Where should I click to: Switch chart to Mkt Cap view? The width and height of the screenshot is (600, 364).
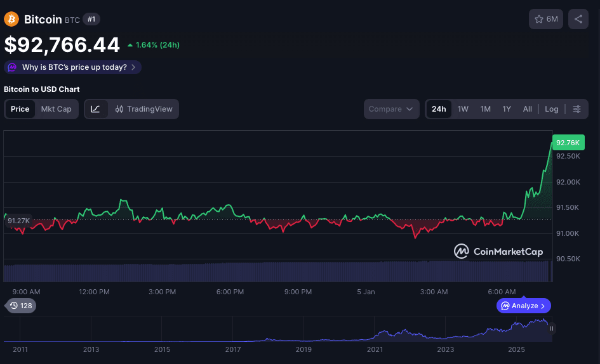[x=57, y=109]
